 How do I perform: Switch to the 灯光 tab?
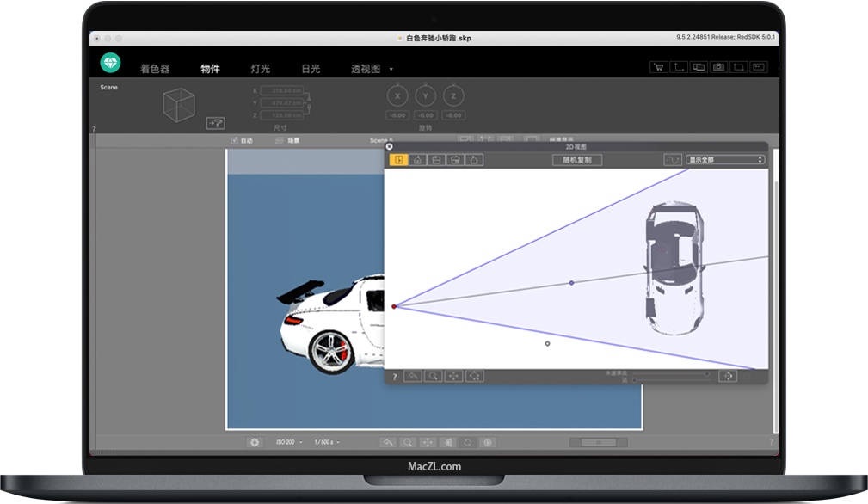point(261,69)
